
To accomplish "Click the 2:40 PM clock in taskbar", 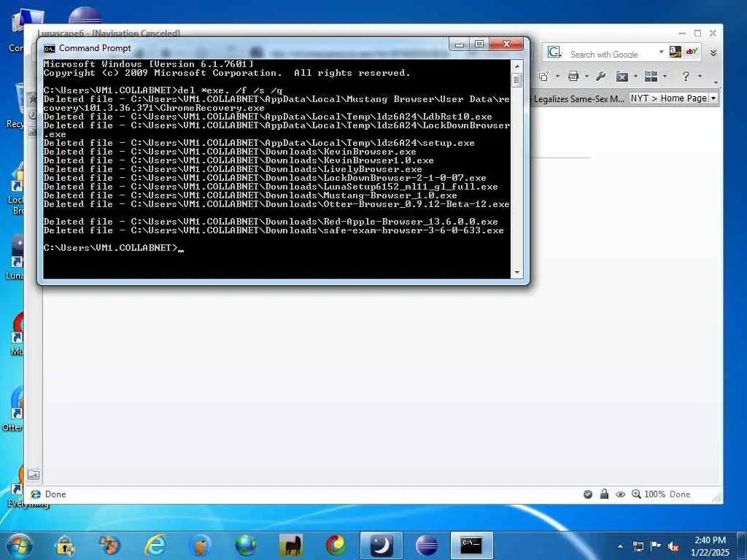I will coord(710,540).
